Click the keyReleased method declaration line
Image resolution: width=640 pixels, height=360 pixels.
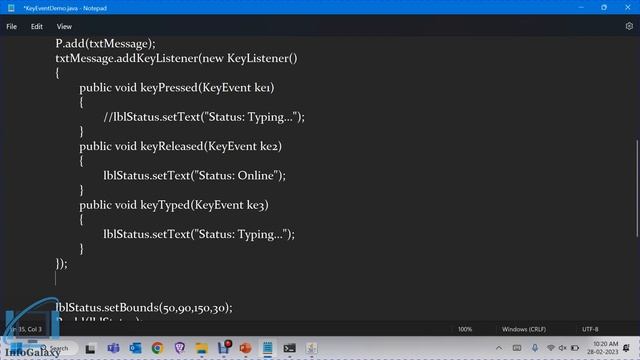(180, 147)
